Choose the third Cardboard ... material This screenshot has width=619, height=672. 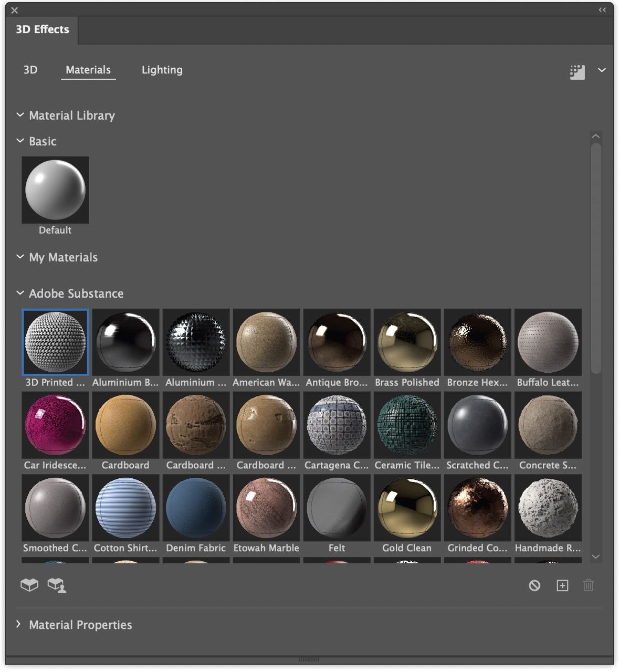266,425
